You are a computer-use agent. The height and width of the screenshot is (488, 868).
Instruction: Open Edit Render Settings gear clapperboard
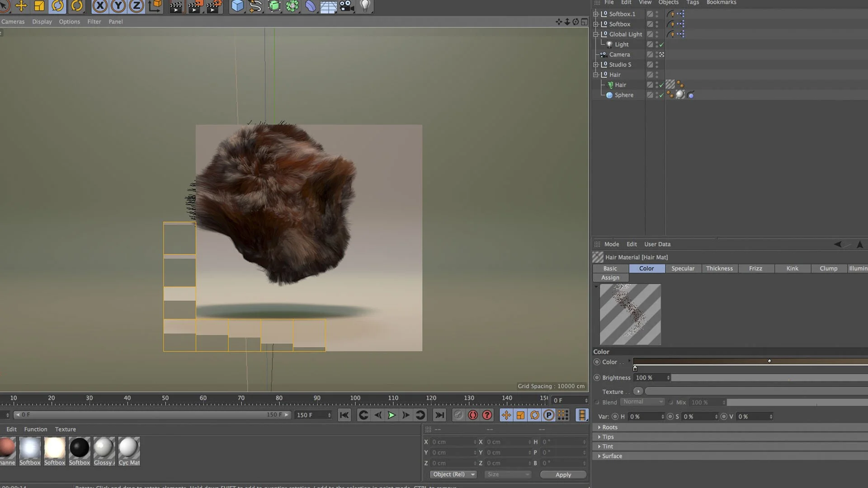[x=214, y=6]
